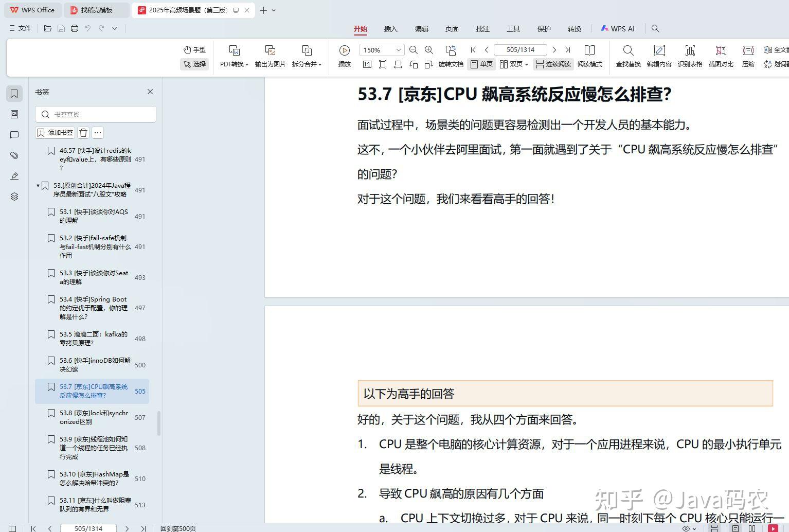This screenshot has width=789, height=532.
Task: Collapse the 53.[原创合计]2024年Java bookmark tree
Action: tap(38, 186)
